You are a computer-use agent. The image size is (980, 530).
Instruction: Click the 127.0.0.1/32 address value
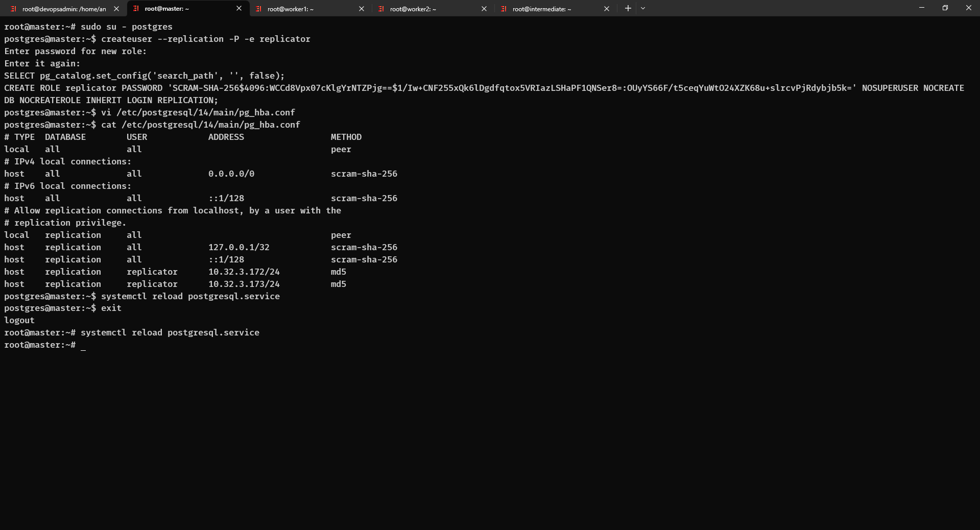(239, 247)
